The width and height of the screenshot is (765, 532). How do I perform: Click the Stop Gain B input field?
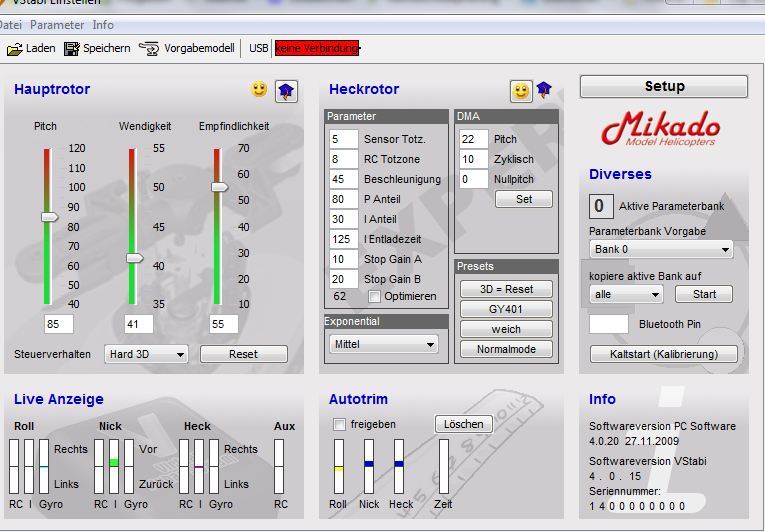click(x=343, y=279)
